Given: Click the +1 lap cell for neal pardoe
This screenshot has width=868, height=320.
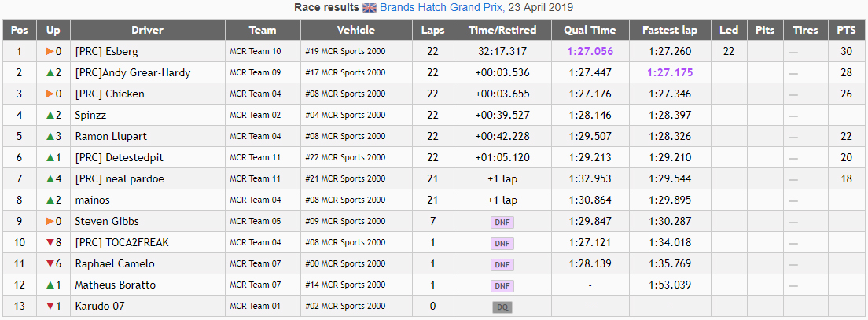Looking at the screenshot, I should 502,178.
